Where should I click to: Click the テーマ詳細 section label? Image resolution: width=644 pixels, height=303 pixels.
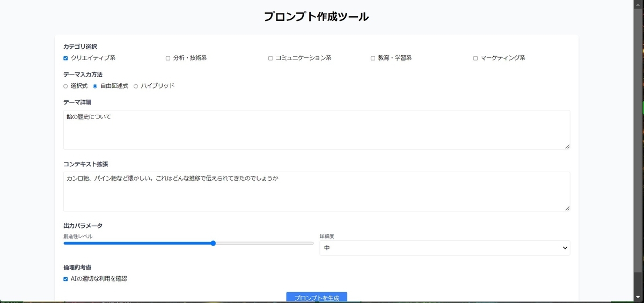click(77, 102)
